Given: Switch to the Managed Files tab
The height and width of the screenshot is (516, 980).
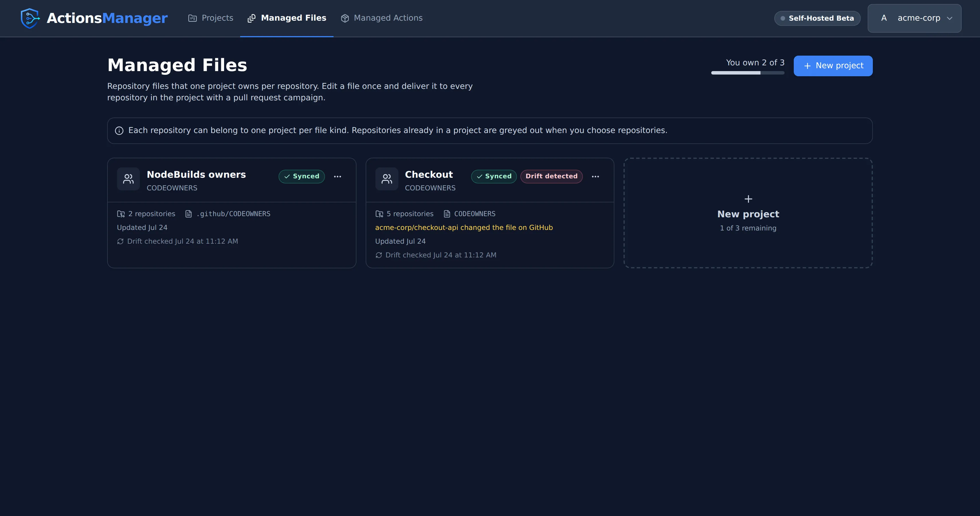Looking at the screenshot, I should click(x=287, y=18).
